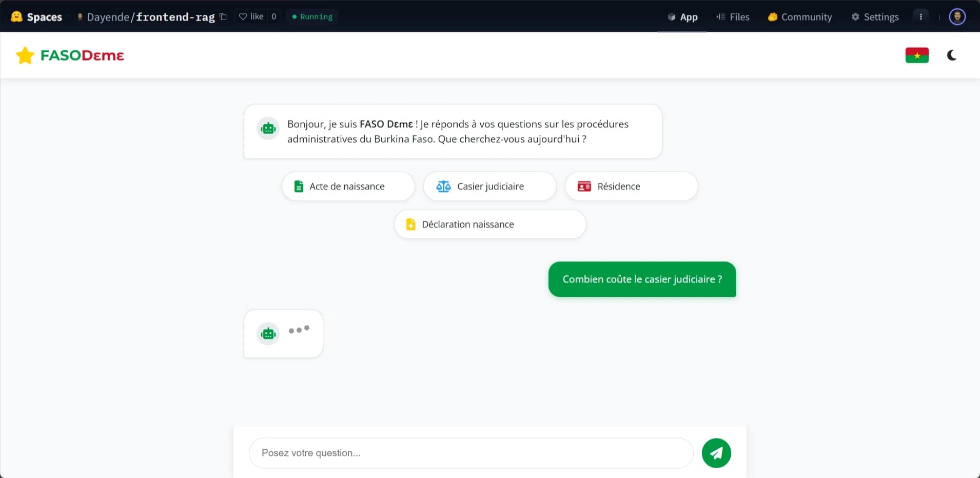
Task: Copy the space name using the copy icon
Action: pyautogui.click(x=223, y=16)
